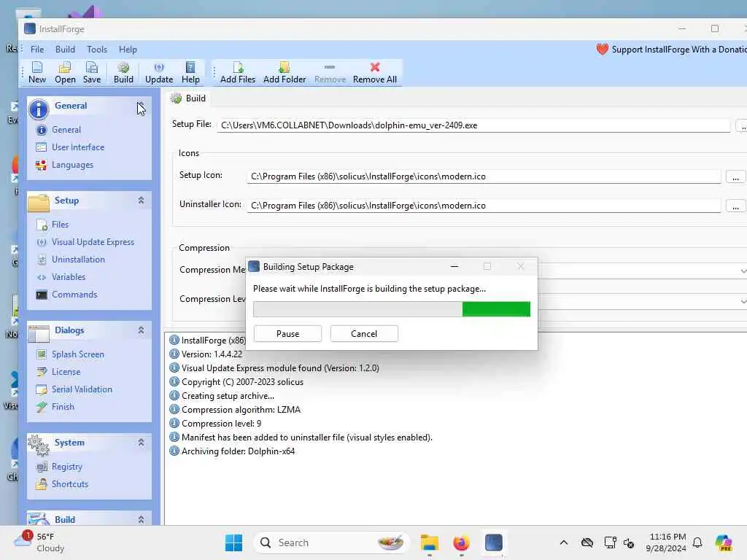The width and height of the screenshot is (747, 560).
Task: Click the Open project toolbar icon
Action: (65, 72)
